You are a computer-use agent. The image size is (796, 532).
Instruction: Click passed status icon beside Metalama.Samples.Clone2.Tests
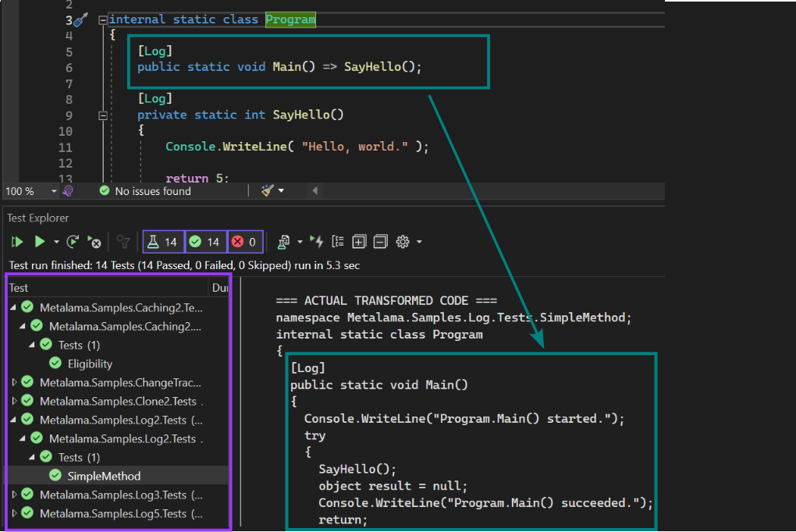[x=28, y=400]
